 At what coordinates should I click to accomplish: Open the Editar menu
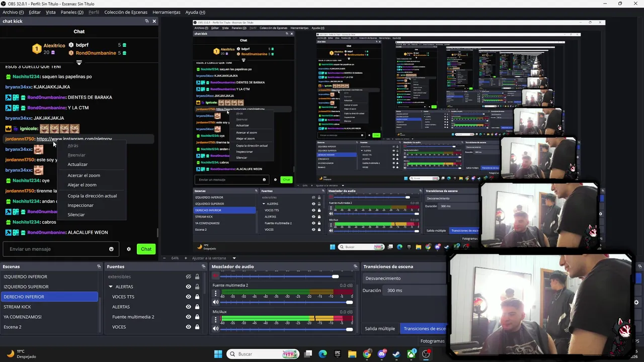pyautogui.click(x=35, y=12)
